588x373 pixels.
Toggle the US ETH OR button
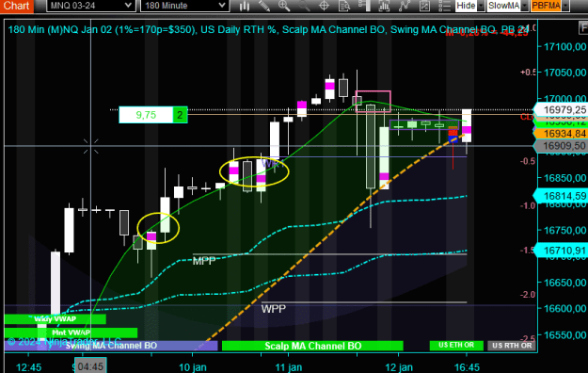(x=456, y=345)
